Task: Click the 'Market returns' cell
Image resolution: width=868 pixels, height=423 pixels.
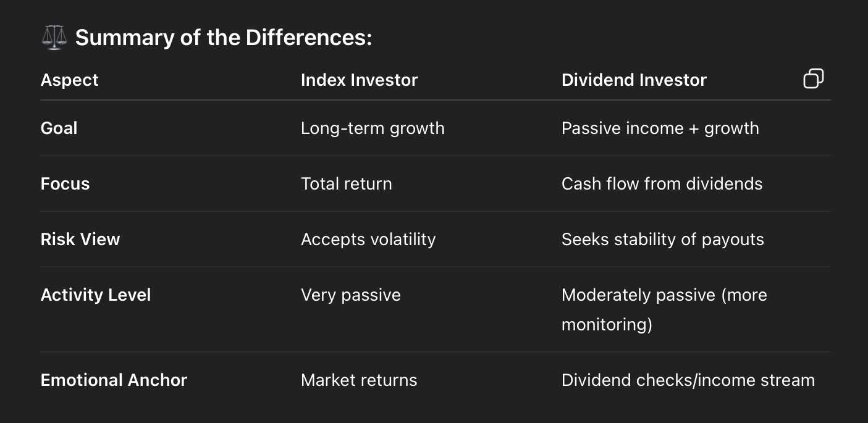Action: (x=359, y=380)
